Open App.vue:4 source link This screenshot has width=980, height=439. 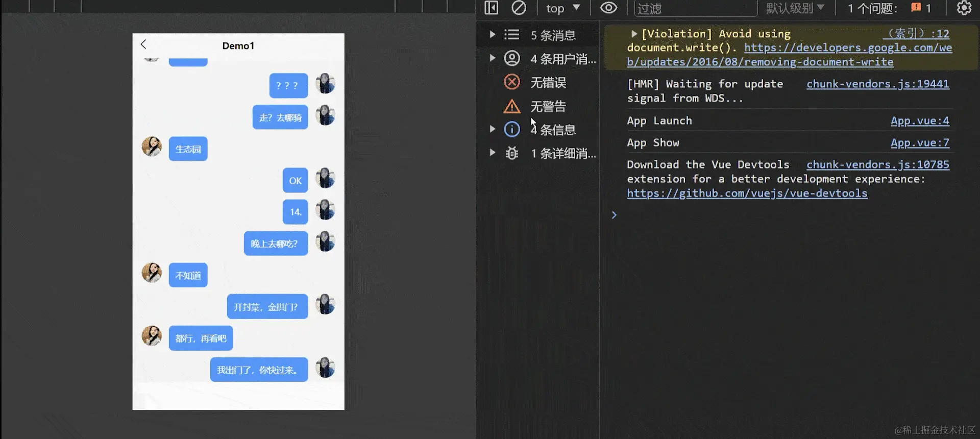pos(920,121)
